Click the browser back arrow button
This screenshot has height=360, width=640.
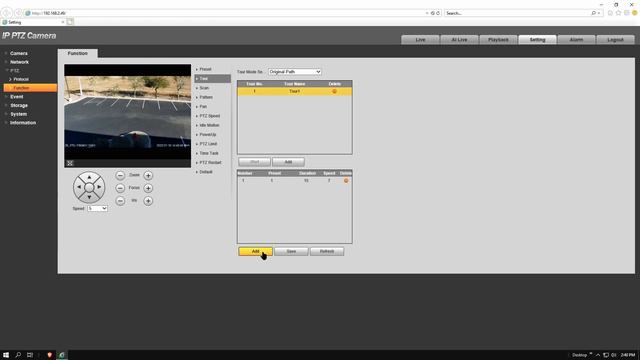tap(7, 13)
